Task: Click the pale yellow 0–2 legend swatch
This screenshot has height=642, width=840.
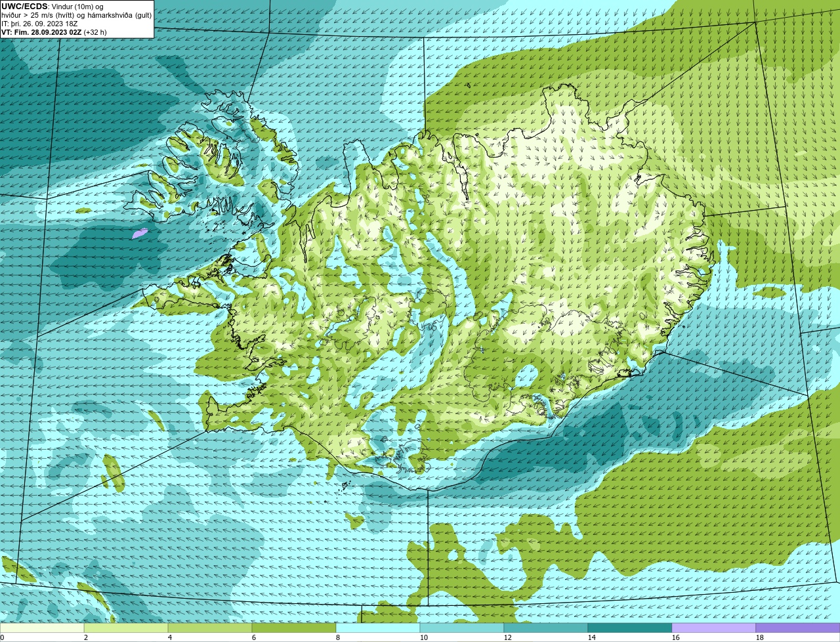Action: click(42, 628)
